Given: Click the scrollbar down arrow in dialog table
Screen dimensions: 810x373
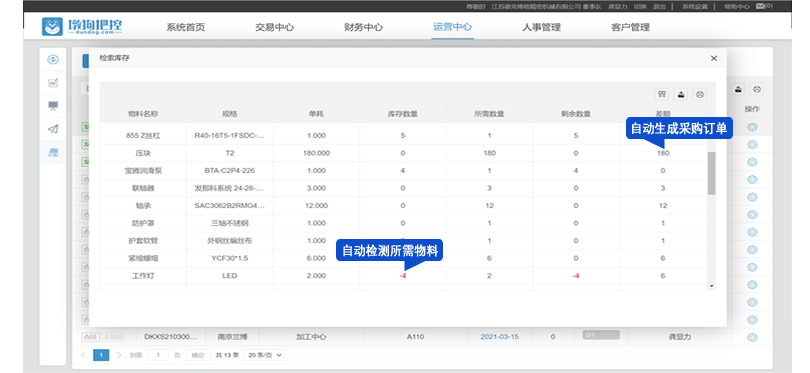Looking at the screenshot, I should point(711,286).
